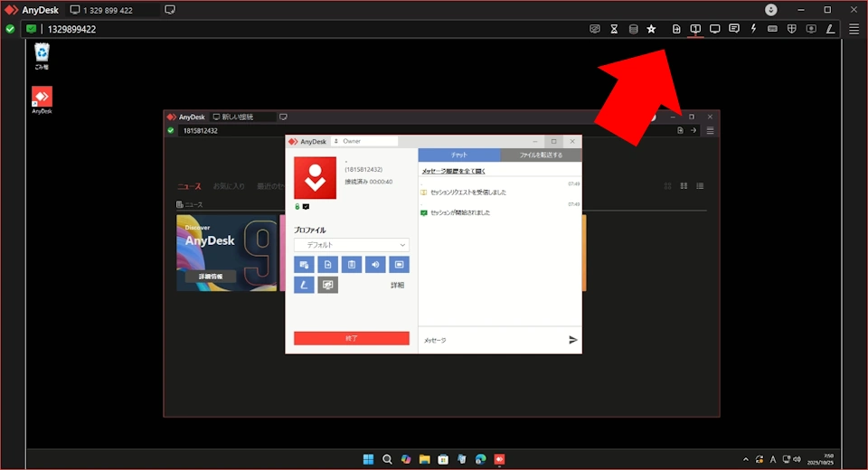This screenshot has height=470, width=868.
Task: Open the AnyDesk desktop shortcut icon
Action: click(x=42, y=100)
